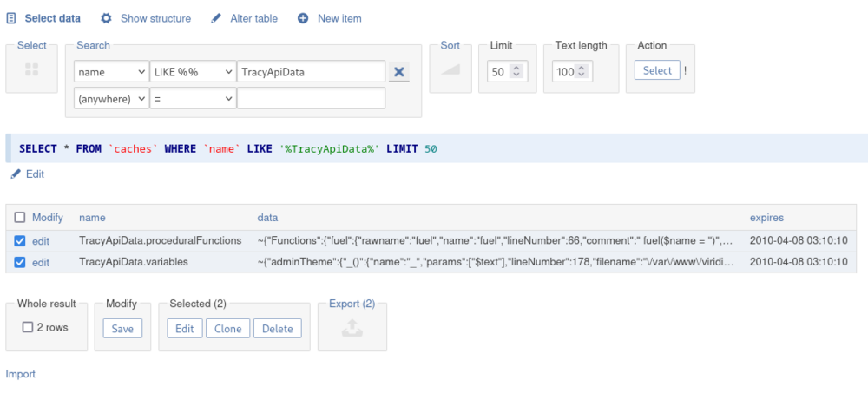Click the New item plus icon

click(x=303, y=18)
